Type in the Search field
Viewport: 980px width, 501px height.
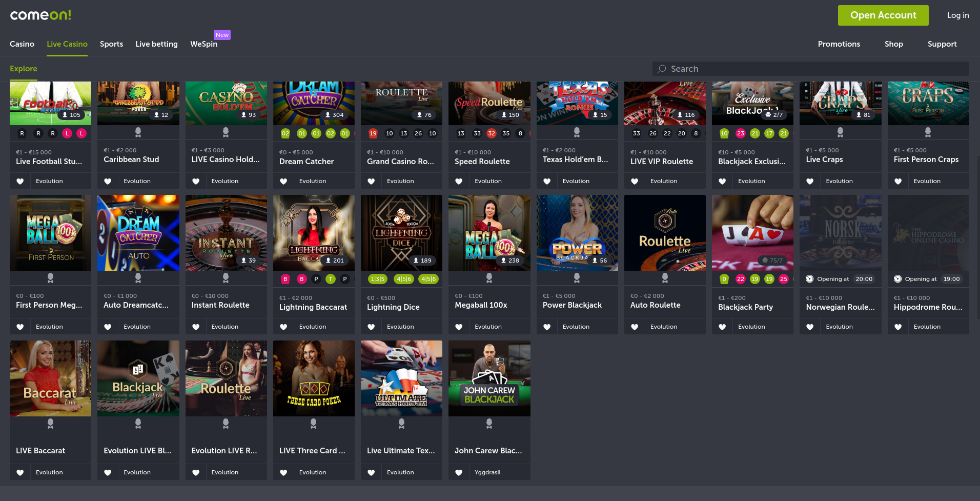pyautogui.click(x=815, y=69)
